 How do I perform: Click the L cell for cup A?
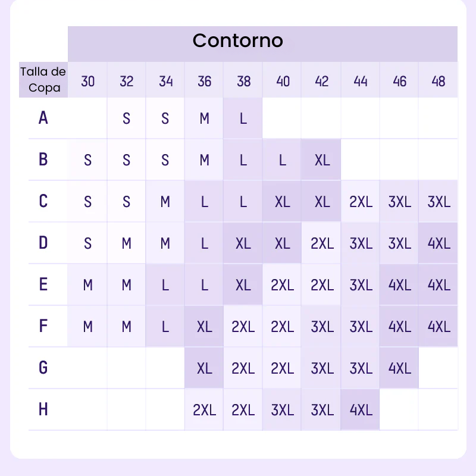pos(243,118)
